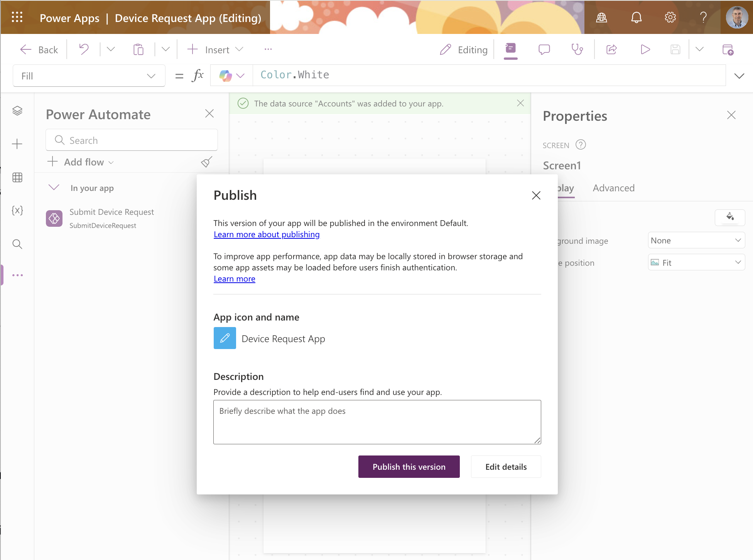
Task: Click the Screen help question icon
Action: point(581,145)
